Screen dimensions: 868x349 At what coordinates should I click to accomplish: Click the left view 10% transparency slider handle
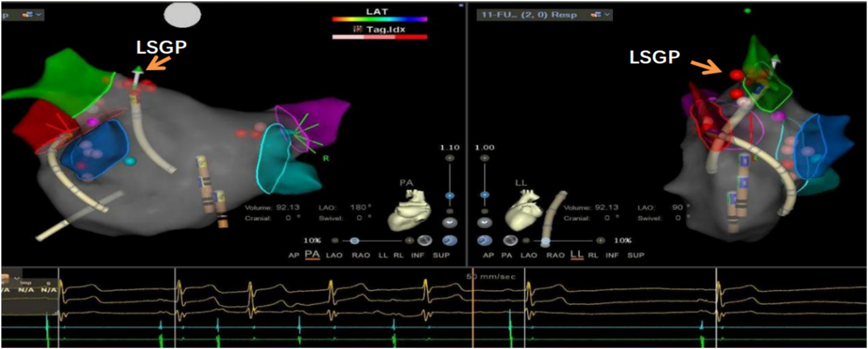tap(354, 241)
